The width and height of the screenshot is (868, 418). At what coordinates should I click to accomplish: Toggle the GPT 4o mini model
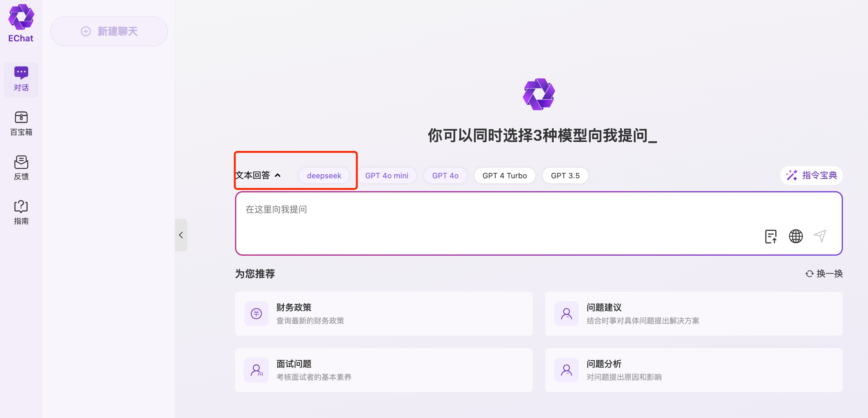tap(386, 175)
